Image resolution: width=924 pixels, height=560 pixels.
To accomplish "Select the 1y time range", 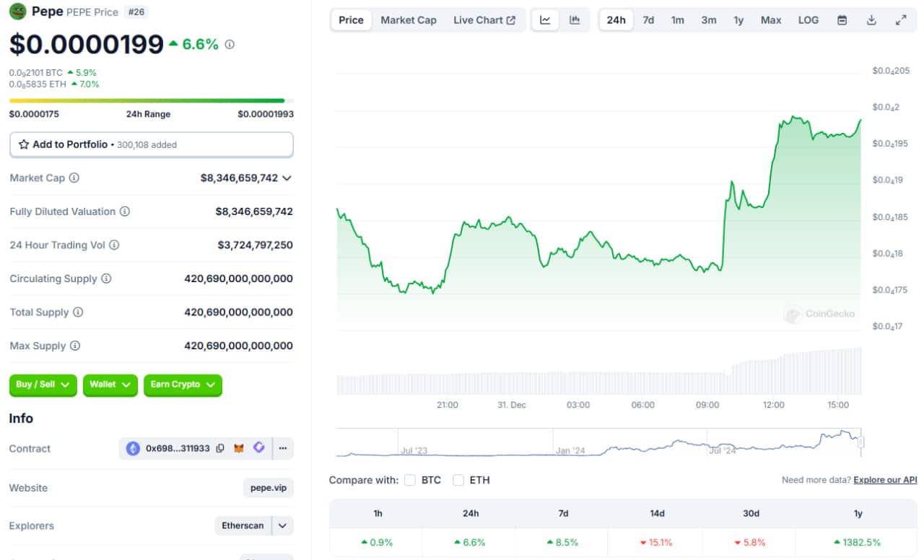I will pos(738,20).
